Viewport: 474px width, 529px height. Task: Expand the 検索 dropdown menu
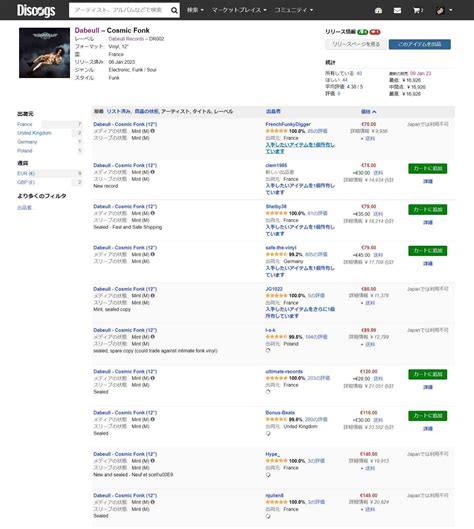(x=195, y=10)
